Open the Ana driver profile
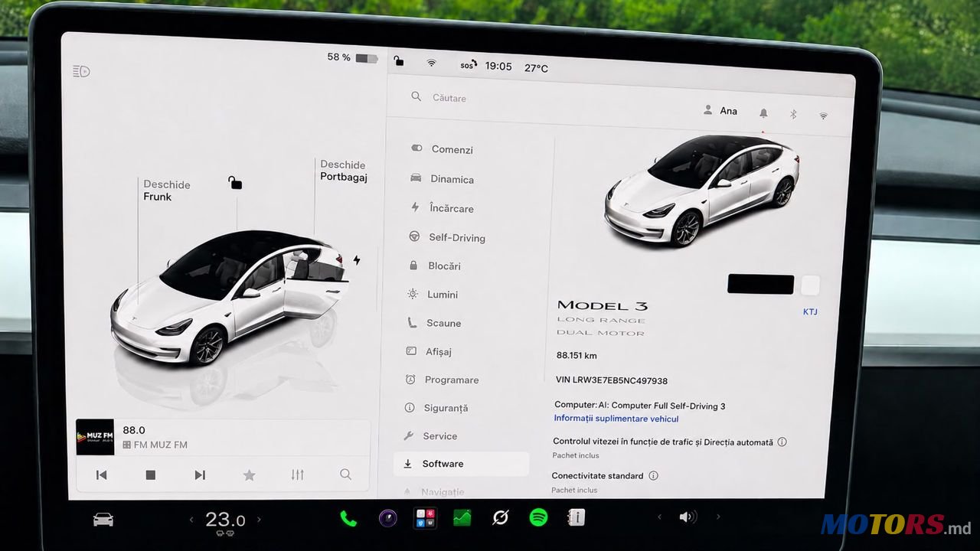The height and width of the screenshot is (551, 980). [720, 111]
